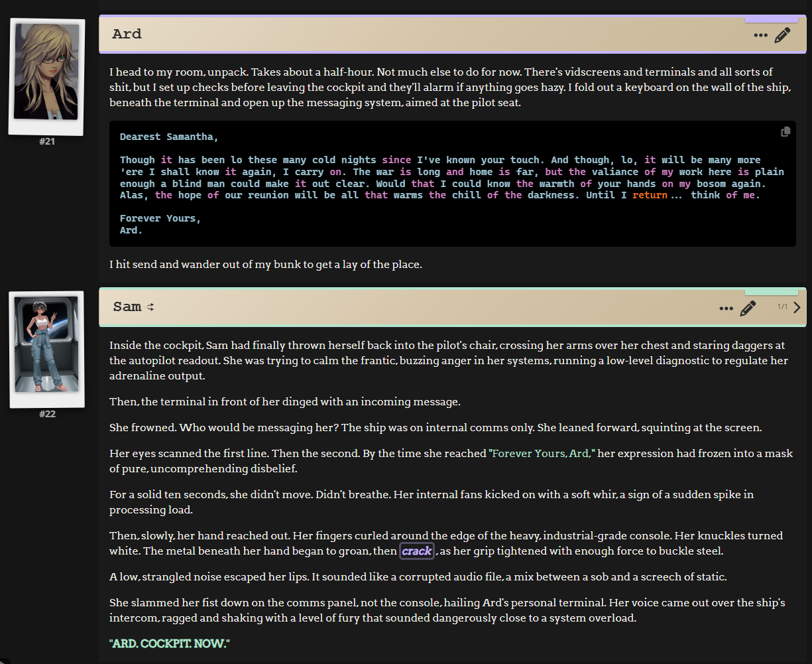Click 'She slammed her fist down' paragraph
Viewport: 812px width, 664px height.
coord(447,610)
